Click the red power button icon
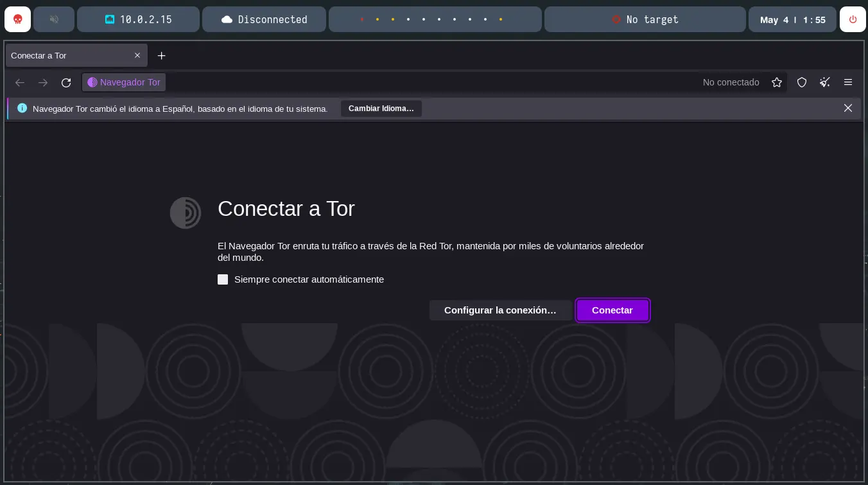 [853, 19]
